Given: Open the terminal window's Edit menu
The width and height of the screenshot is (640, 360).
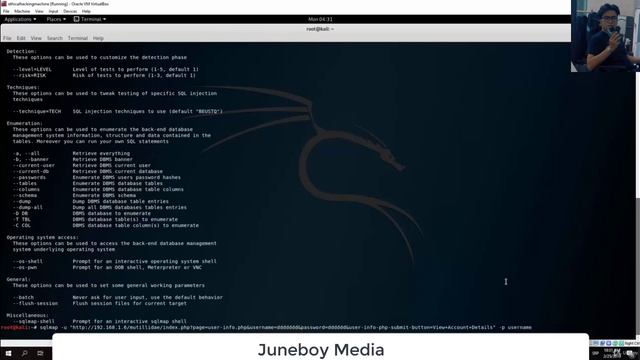Looking at the screenshot, I should (x=21, y=38).
